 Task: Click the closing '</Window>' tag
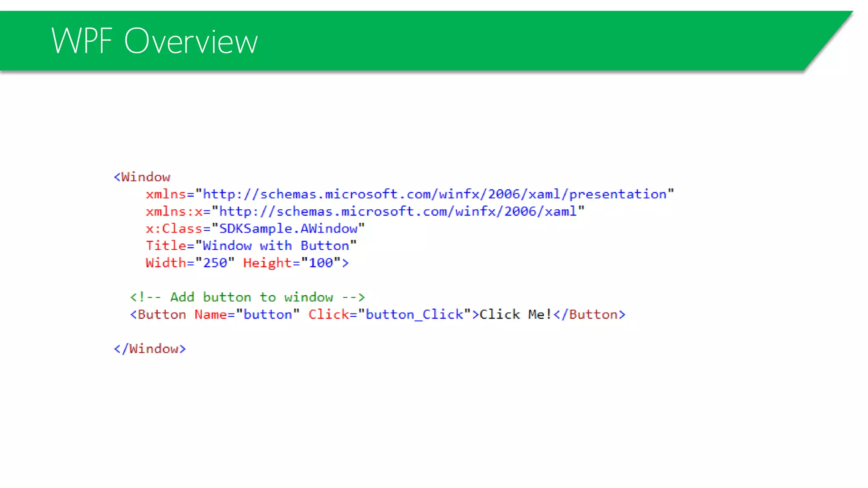(150, 349)
